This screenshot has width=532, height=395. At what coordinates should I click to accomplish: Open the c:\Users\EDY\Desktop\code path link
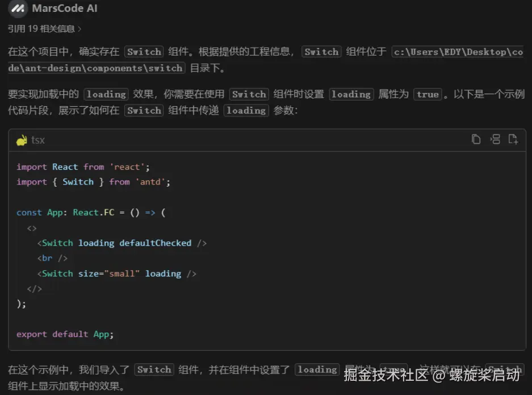pos(458,52)
